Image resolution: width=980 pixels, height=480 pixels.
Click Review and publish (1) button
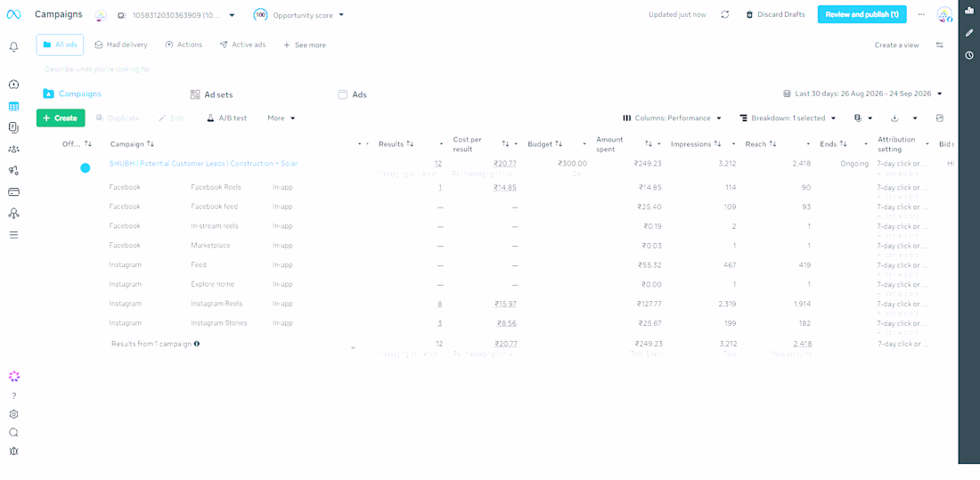click(x=862, y=14)
